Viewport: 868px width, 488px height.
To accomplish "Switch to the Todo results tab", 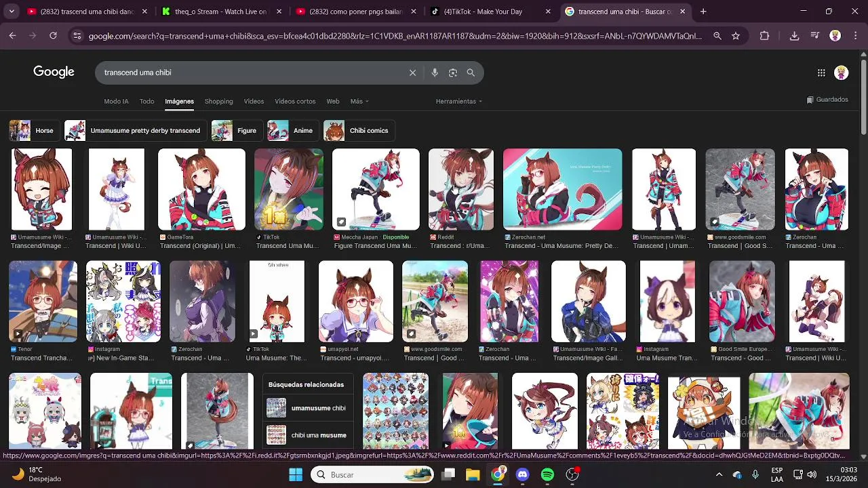I will 146,101.
